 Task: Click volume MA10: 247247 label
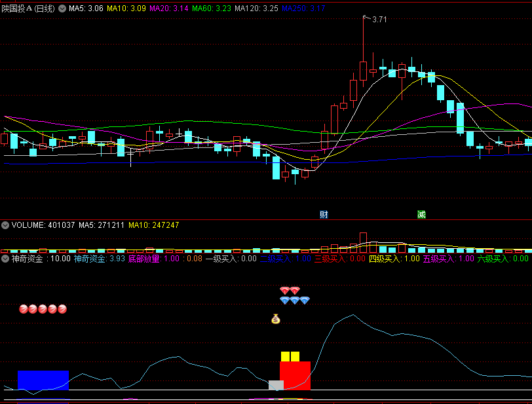tap(154, 225)
